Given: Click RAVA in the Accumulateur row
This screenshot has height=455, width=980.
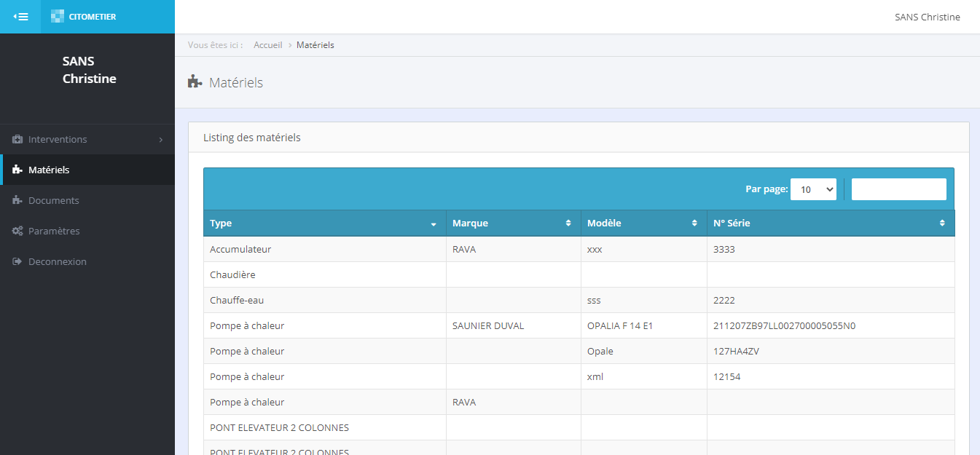Looking at the screenshot, I should pos(464,249).
